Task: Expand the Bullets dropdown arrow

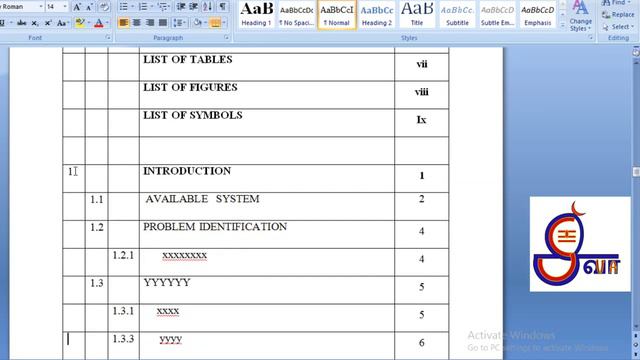Action: tap(132, 7)
